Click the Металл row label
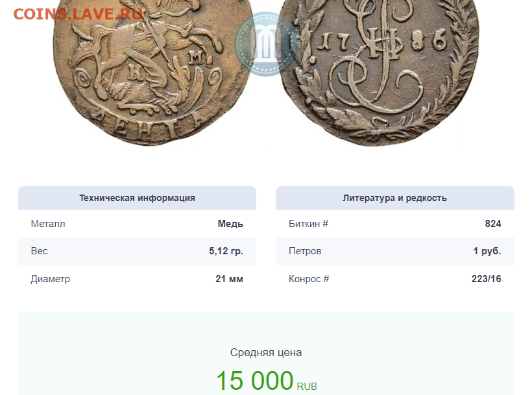The image size is (532, 395). tap(48, 224)
